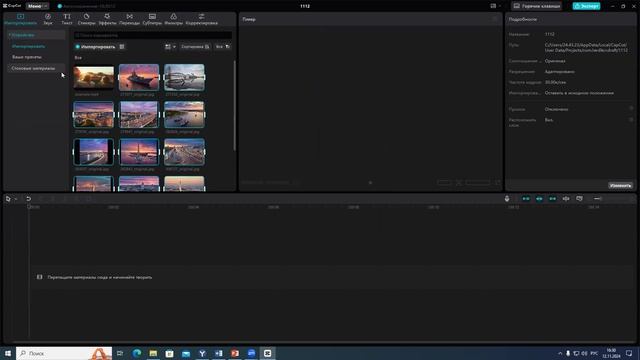This screenshot has width=640, height=360.
Task: Select middle thumbnail in second row
Action: point(139,115)
